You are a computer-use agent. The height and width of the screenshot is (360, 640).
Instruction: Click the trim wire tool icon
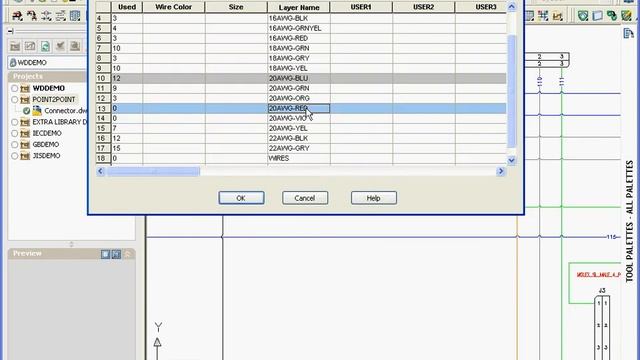pos(47,16)
